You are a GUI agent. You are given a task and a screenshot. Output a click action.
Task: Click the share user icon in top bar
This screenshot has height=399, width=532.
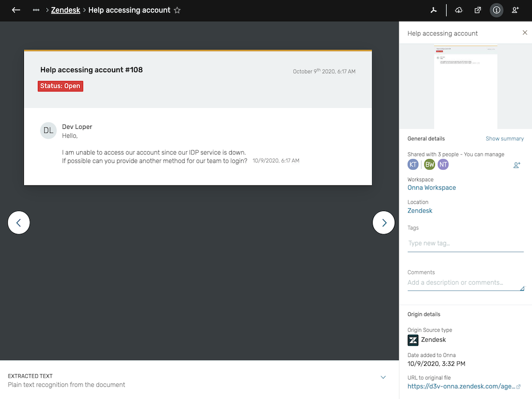515,10
